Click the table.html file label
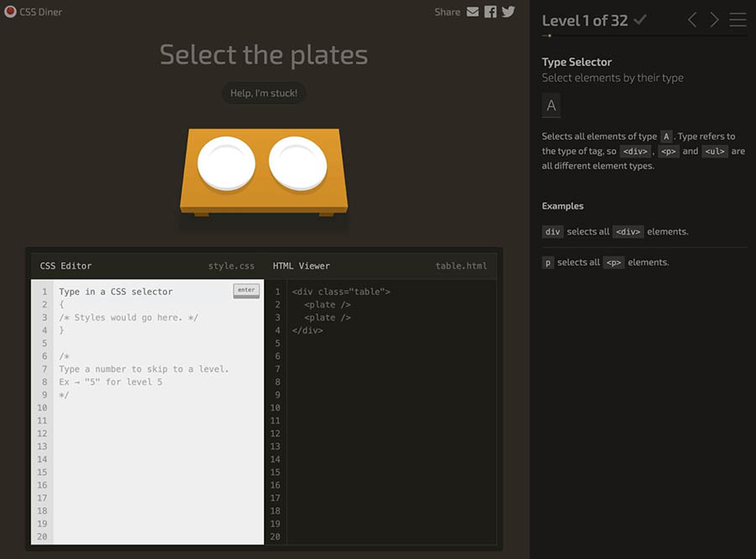The height and width of the screenshot is (559, 756). (460, 266)
